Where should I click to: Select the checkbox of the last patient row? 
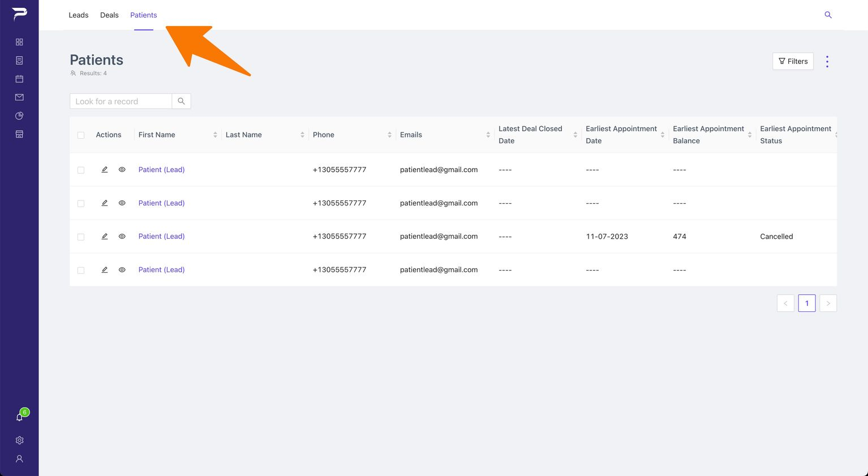[81, 271]
